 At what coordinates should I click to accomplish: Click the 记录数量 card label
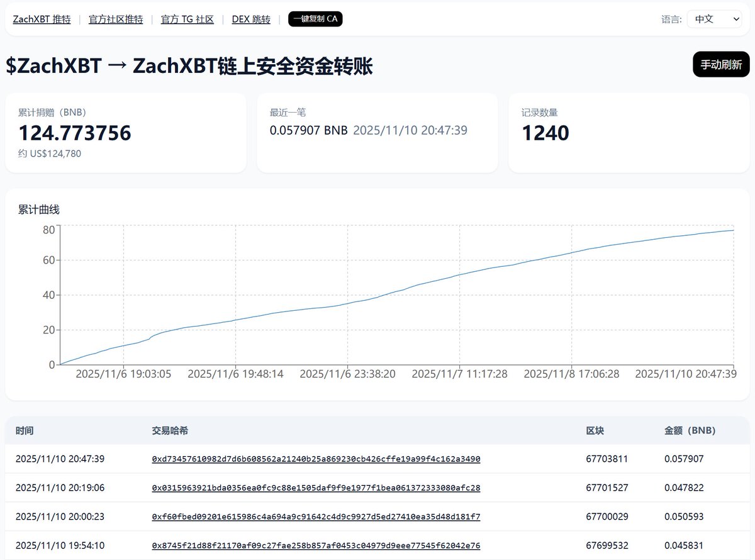[x=540, y=113]
